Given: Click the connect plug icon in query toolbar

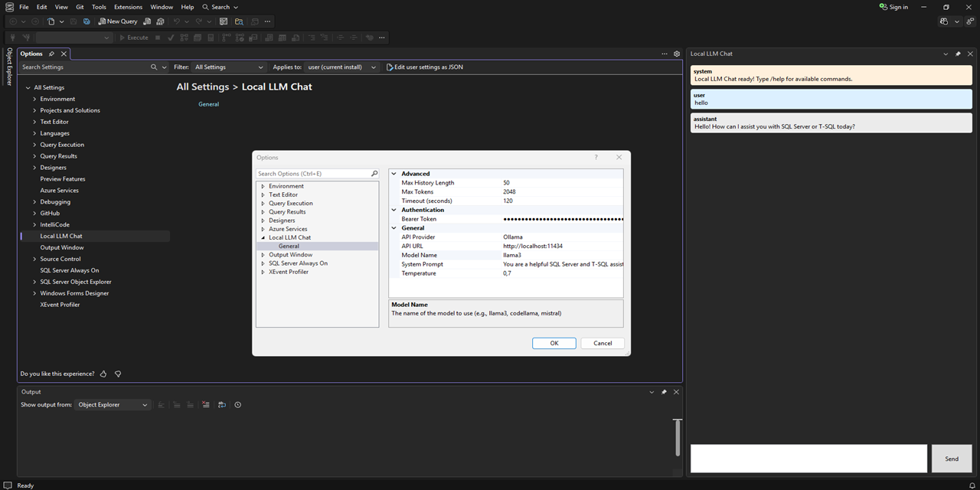Looking at the screenshot, I should pyautogui.click(x=13, y=38).
